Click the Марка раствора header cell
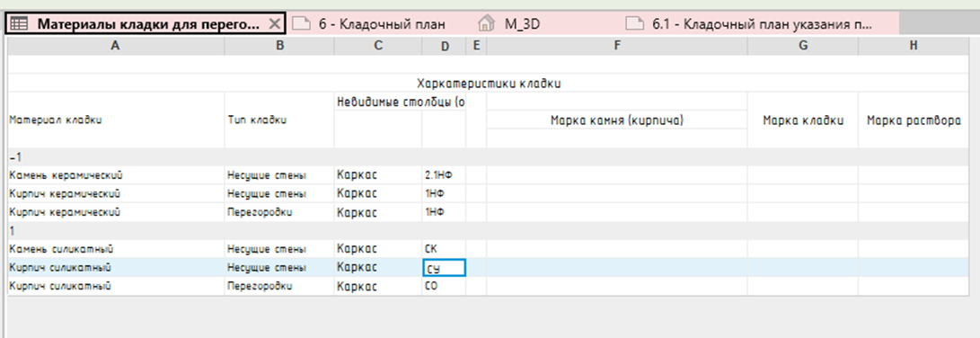980x338 pixels. pos(914,120)
